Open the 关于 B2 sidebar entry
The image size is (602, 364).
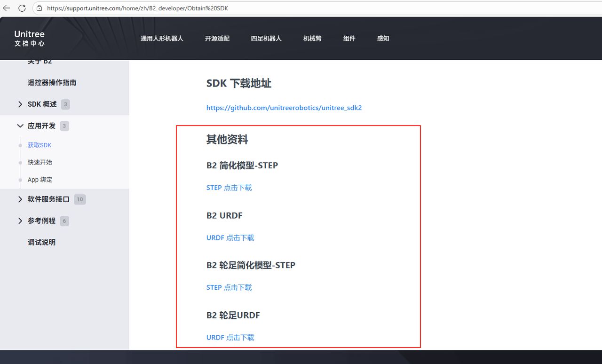(40, 62)
